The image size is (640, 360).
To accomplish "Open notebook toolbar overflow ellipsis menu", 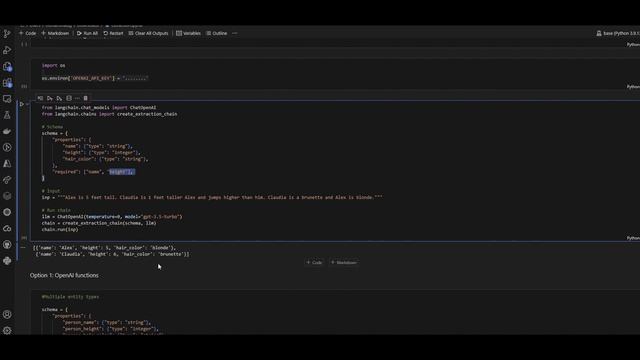I will point(235,33).
